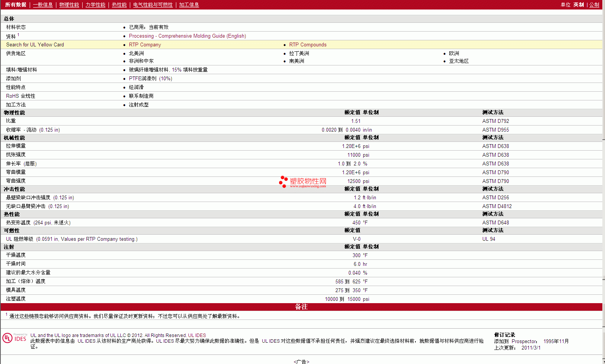
Task: Click flexural strength value 12500
Action: (354, 181)
